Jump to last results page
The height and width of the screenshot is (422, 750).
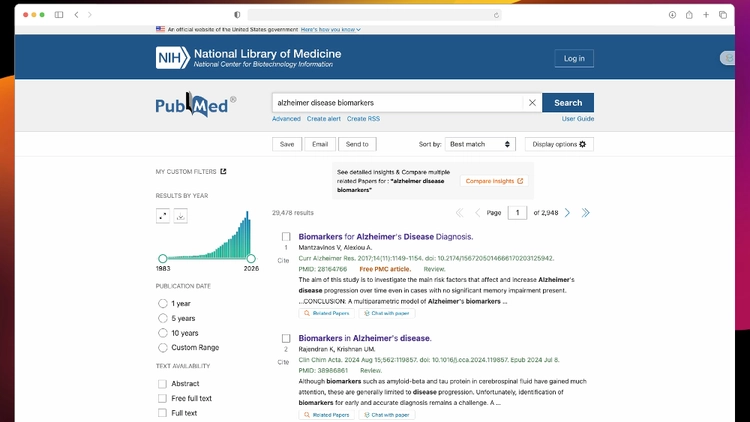585,212
